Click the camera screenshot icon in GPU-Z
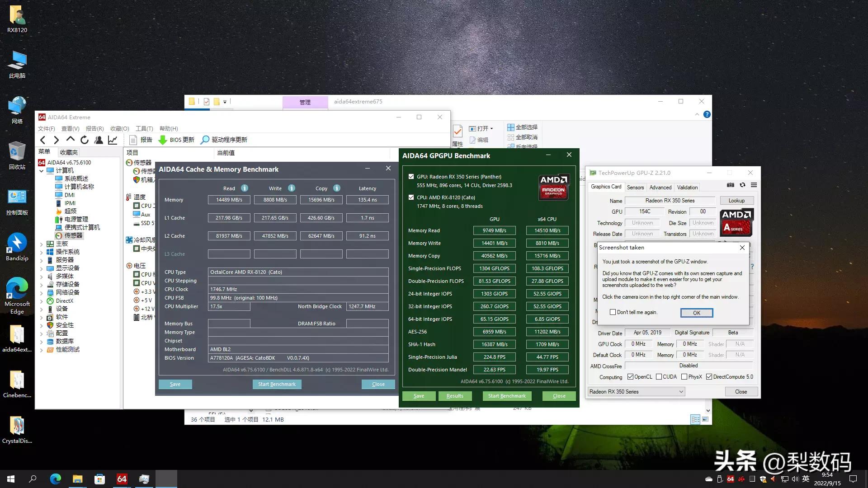868x488 pixels. pyautogui.click(x=731, y=185)
